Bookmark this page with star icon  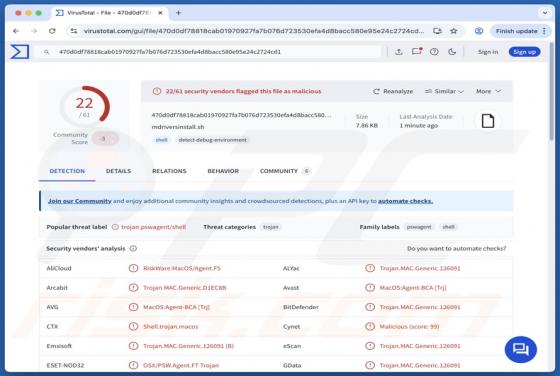coord(454,31)
